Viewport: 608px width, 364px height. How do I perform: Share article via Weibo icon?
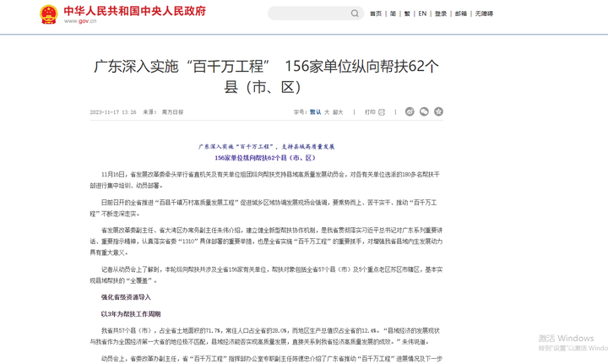[410, 111]
